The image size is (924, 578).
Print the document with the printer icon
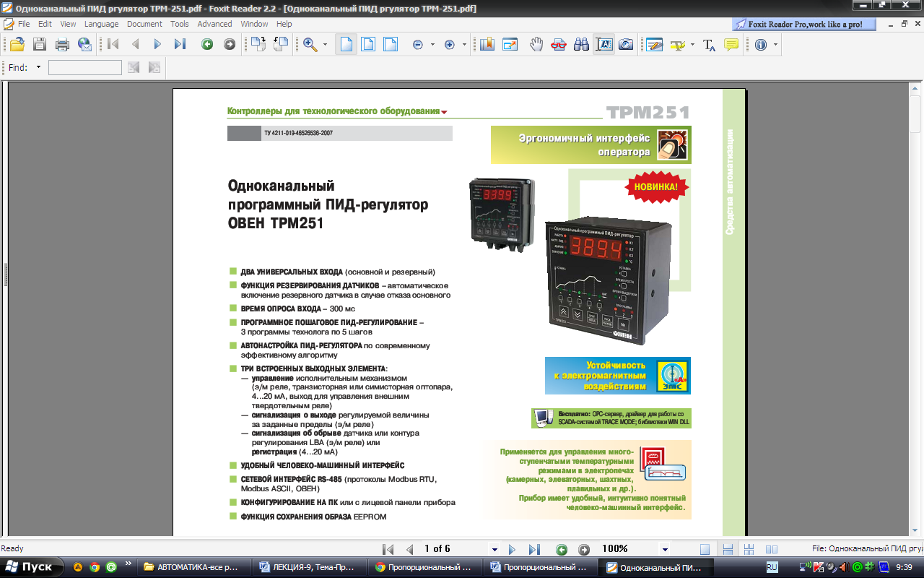pyautogui.click(x=62, y=45)
